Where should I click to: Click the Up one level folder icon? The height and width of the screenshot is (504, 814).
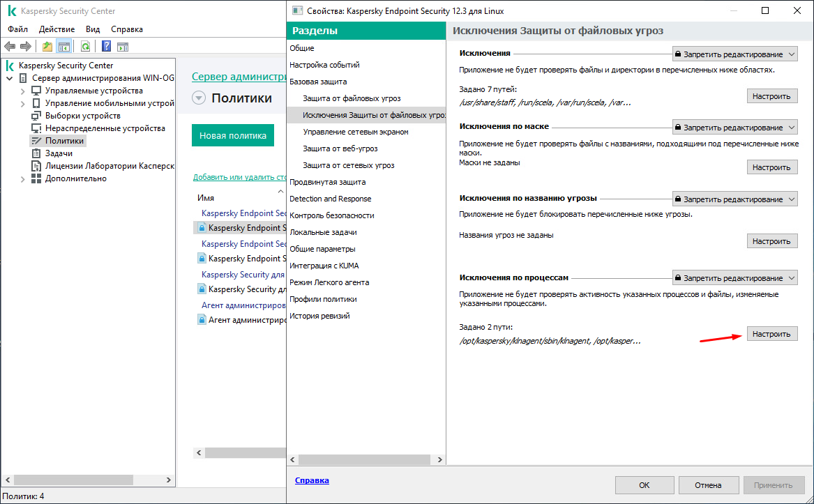pos(47,47)
